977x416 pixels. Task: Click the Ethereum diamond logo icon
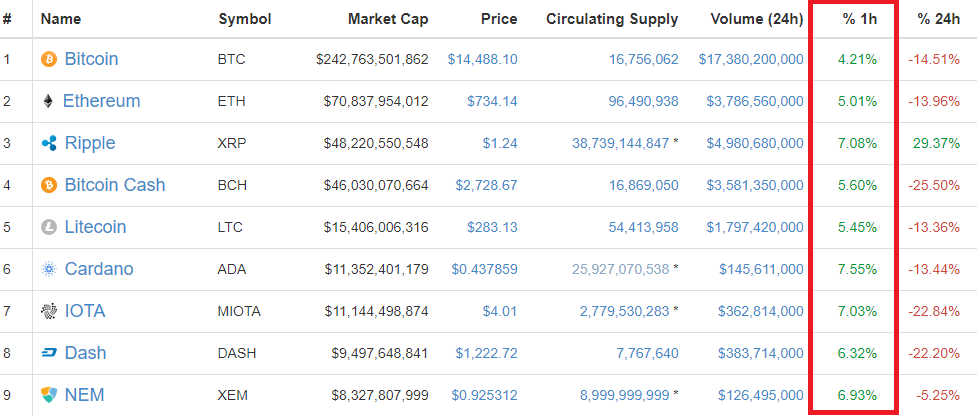coord(48,102)
